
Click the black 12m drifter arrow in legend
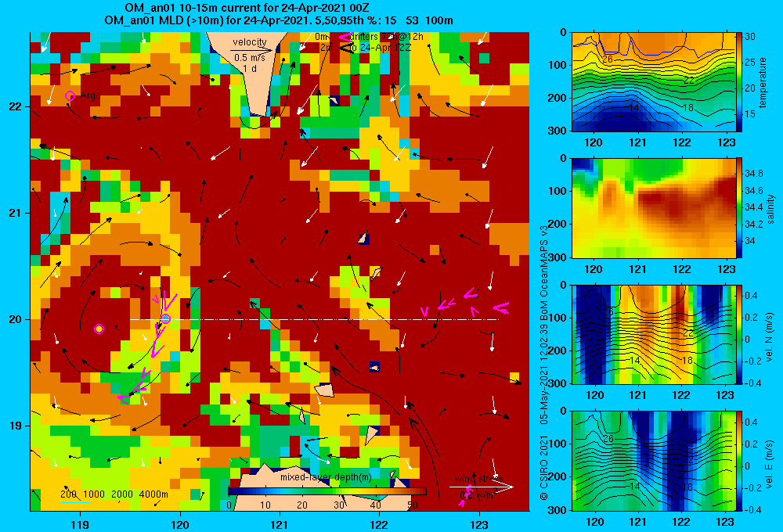pyautogui.click(x=345, y=48)
